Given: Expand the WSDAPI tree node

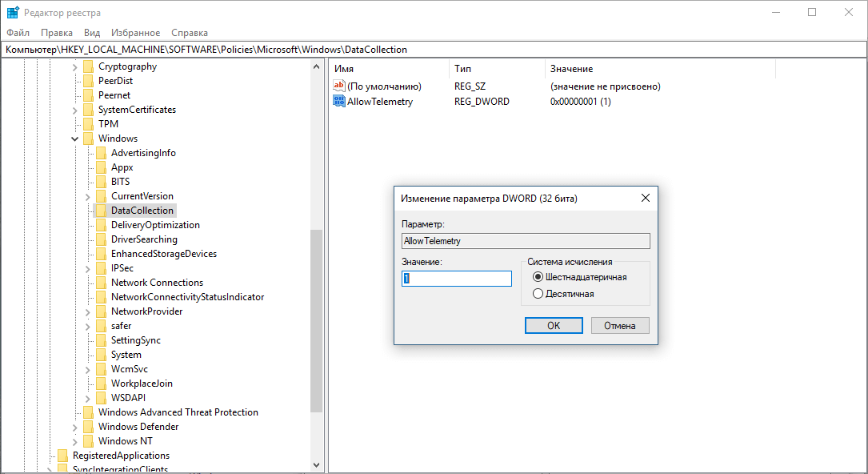Looking at the screenshot, I should click(x=87, y=397).
